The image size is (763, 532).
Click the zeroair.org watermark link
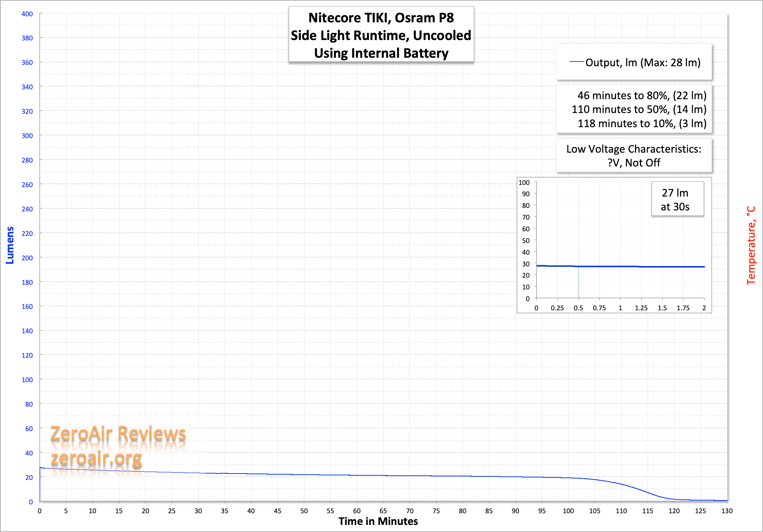click(96, 458)
